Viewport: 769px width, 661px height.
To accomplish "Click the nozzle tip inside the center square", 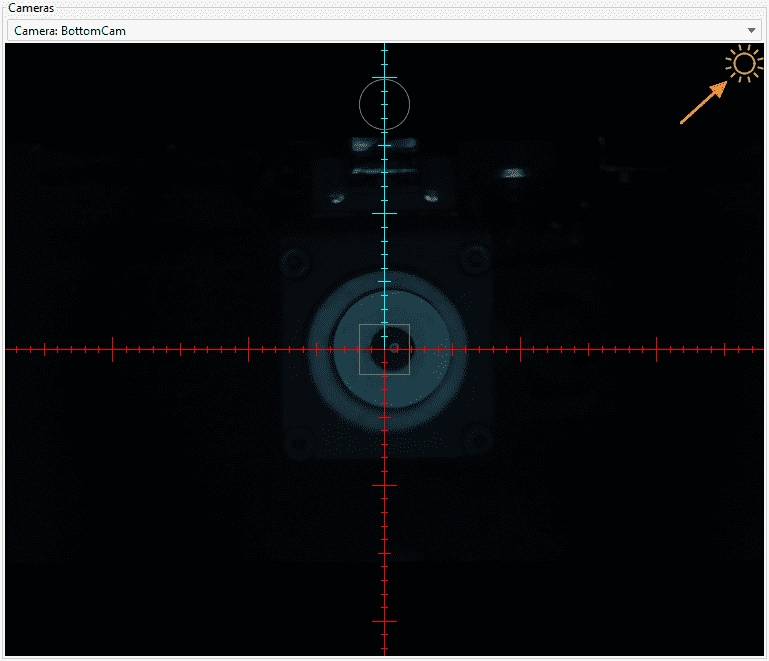I will click(394, 348).
